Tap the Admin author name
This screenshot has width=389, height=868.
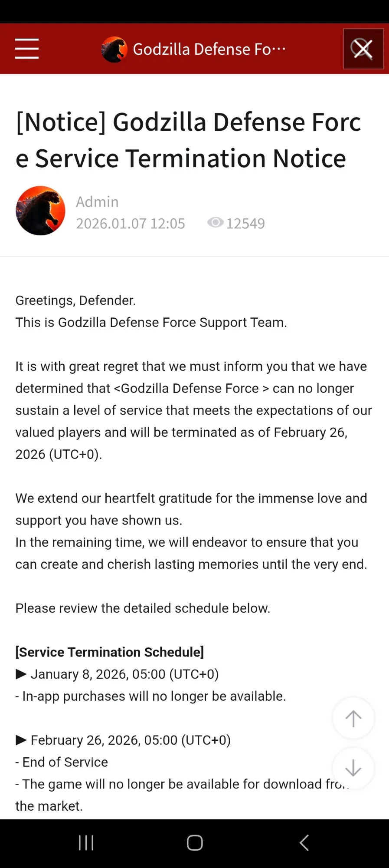[x=97, y=202]
